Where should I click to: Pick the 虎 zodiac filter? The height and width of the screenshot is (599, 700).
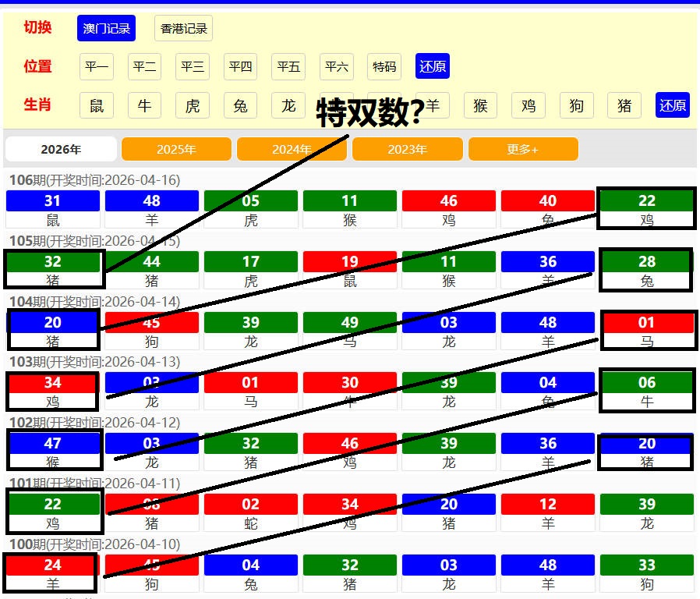tap(193, 105)
